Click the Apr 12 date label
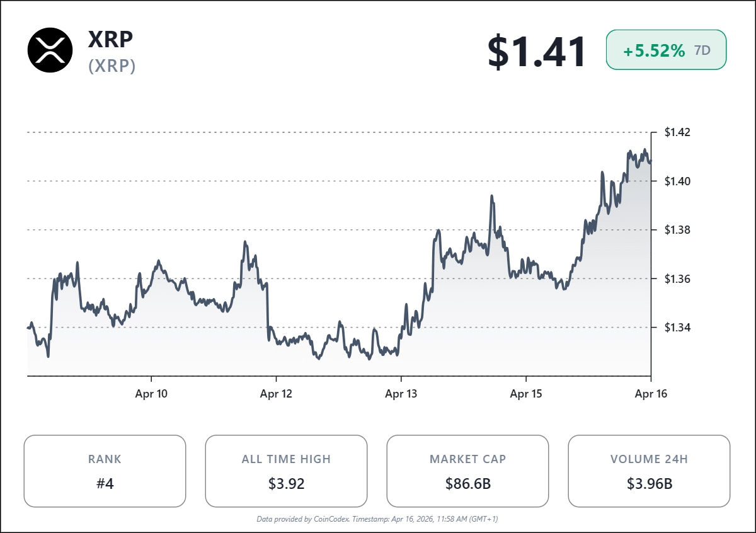 [277, 394]
